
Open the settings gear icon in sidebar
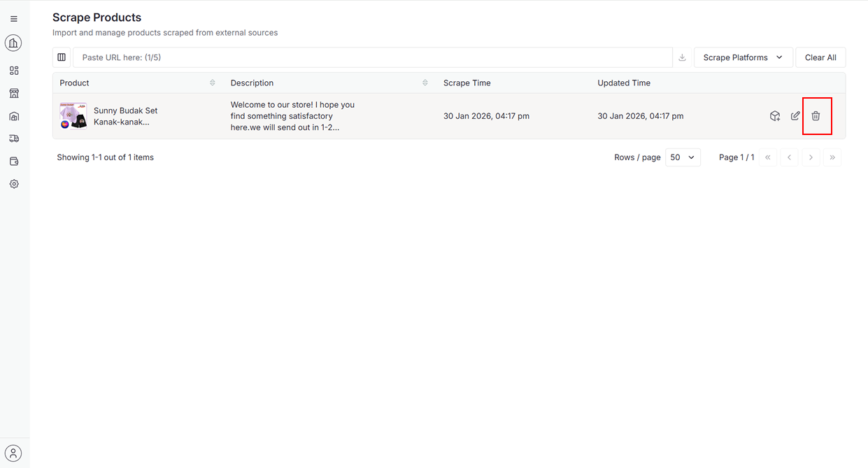(14, 184)
